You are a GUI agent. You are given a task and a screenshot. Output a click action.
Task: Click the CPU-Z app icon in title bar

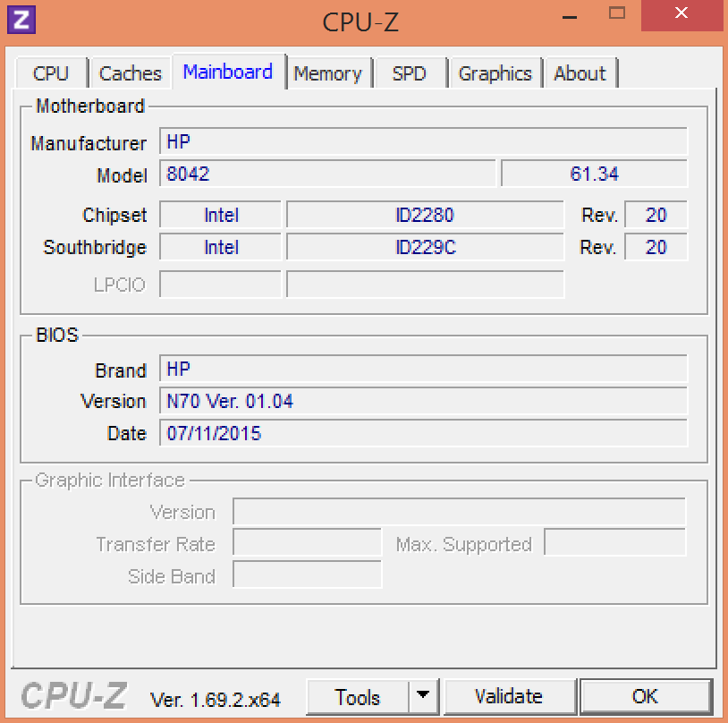pos(21,20)
